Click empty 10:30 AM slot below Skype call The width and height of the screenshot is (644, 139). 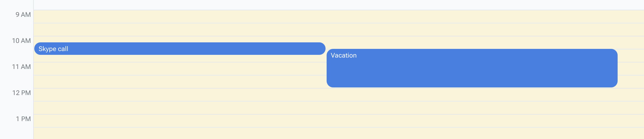pos(180,58)
